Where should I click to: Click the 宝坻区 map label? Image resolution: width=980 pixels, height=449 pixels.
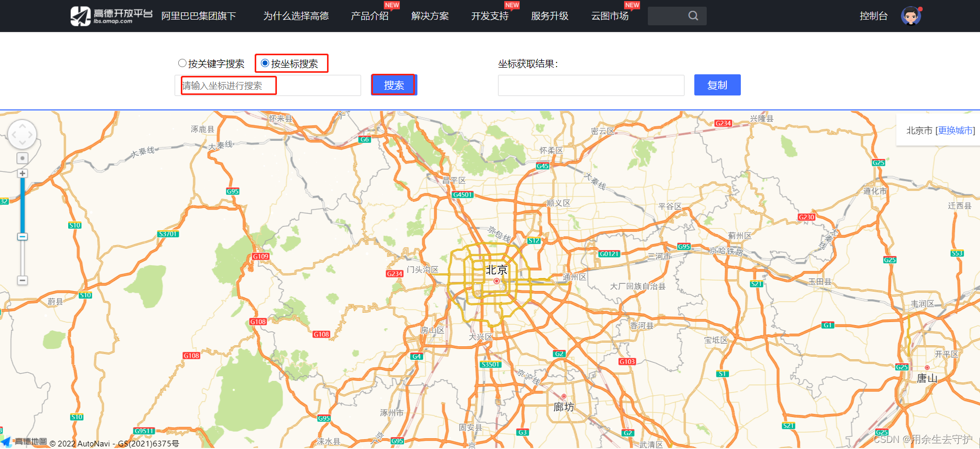tap(716, 341)
